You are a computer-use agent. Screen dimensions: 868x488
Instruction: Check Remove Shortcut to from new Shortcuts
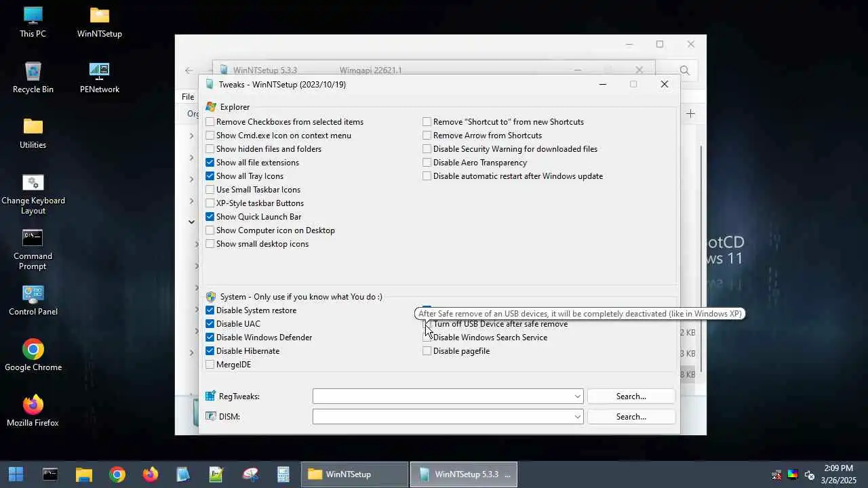tap(427, 122)
